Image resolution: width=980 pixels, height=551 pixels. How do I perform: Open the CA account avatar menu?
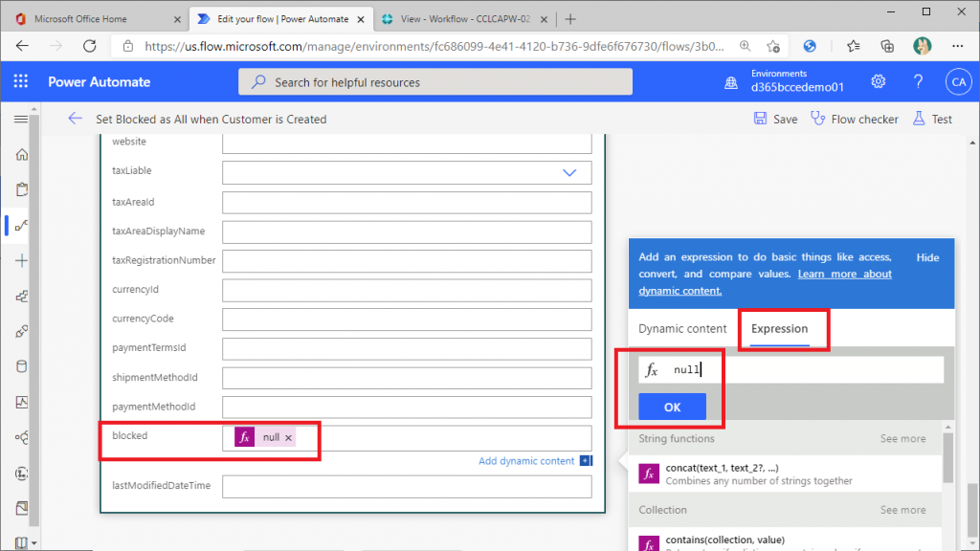959,82
